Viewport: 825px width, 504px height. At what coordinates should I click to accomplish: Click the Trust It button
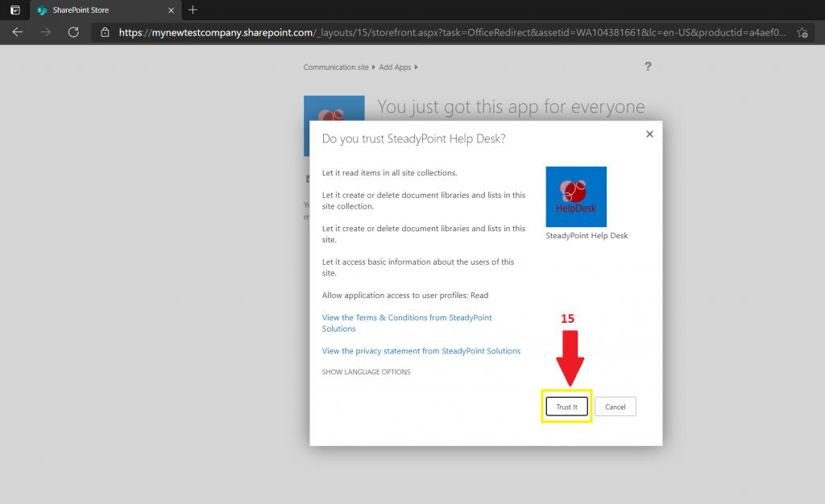coord(566,407)
